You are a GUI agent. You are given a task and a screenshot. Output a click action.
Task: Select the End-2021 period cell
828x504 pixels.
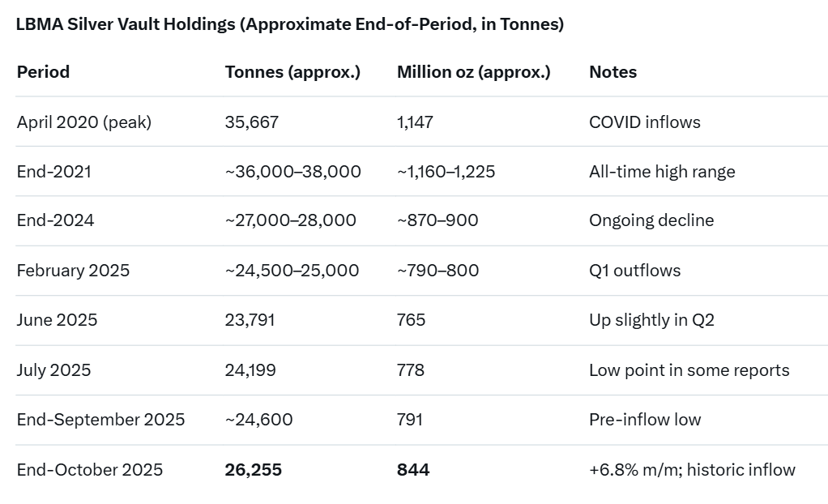coord(53,172)
